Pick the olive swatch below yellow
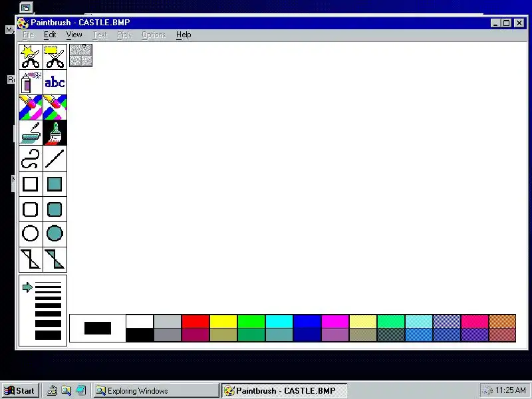The image size is (532, 399). click(223, 335)
